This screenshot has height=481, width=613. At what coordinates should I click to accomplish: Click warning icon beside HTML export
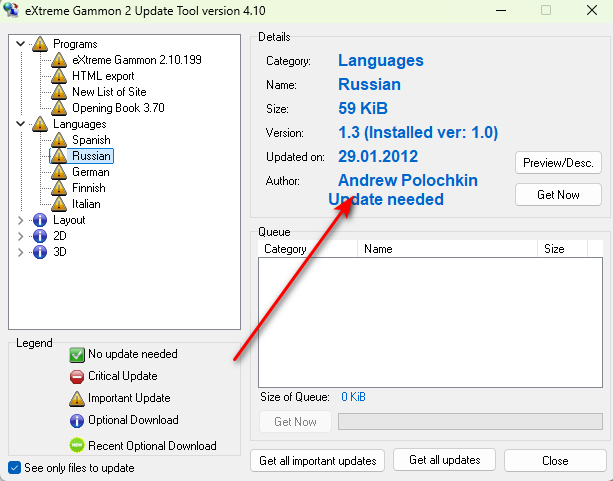click(59, 76)
